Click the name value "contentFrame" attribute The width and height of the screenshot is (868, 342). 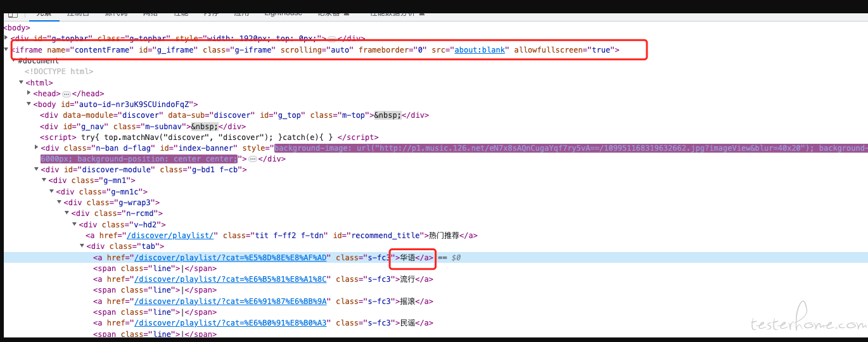click(x=101, y=49)
